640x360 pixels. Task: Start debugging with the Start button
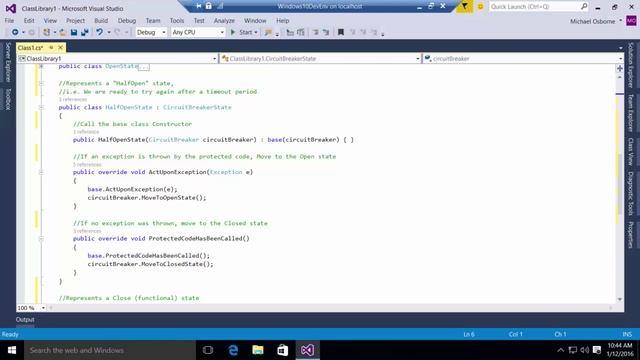(241, 32)
